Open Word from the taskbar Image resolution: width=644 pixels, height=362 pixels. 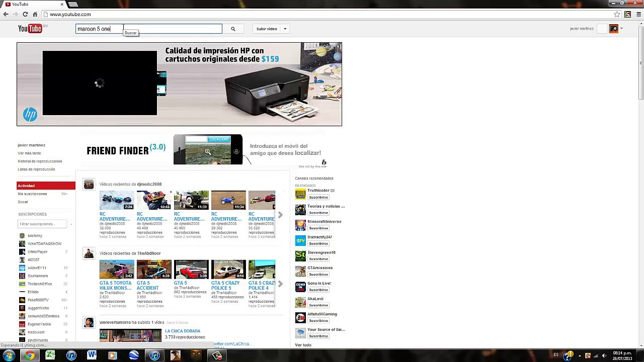pos(92,355)
